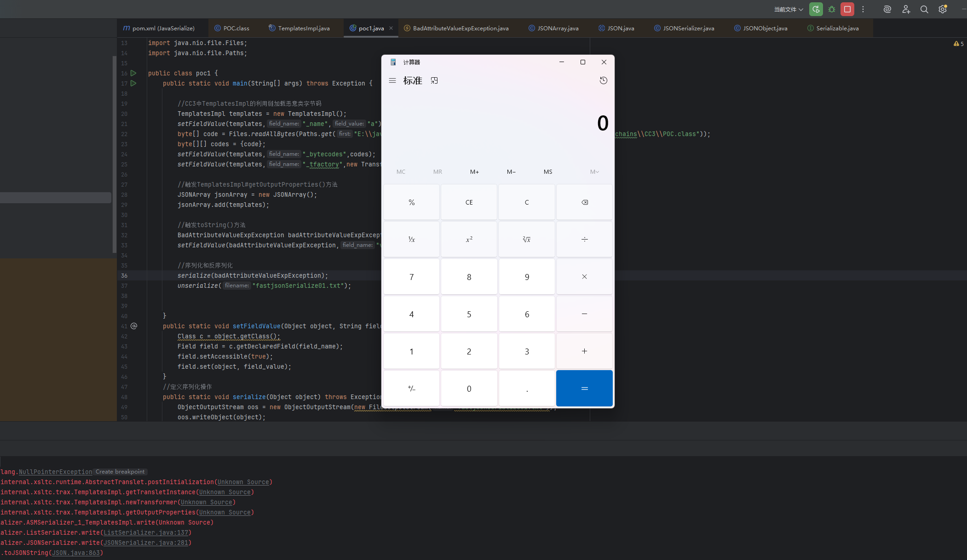The width and height of the screenshot is (967, 560).
Task: Toggle calculator keep-on-top mode
Action: 434,80
